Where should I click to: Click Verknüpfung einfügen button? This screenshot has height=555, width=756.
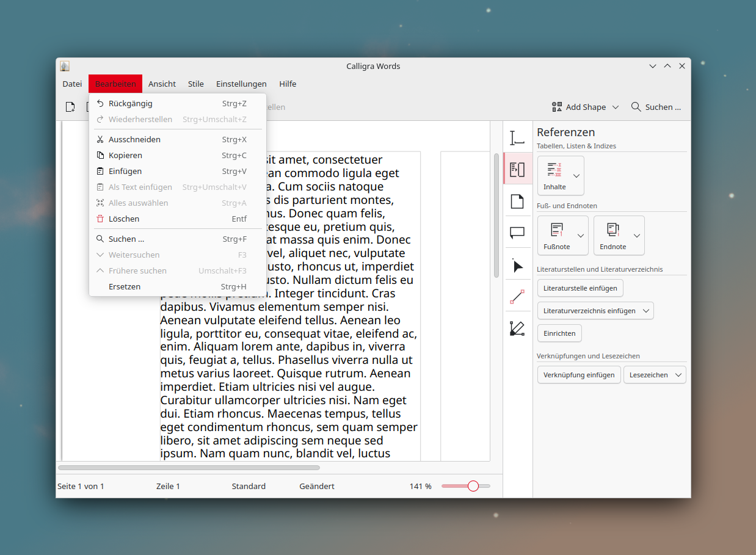(579, 375)
